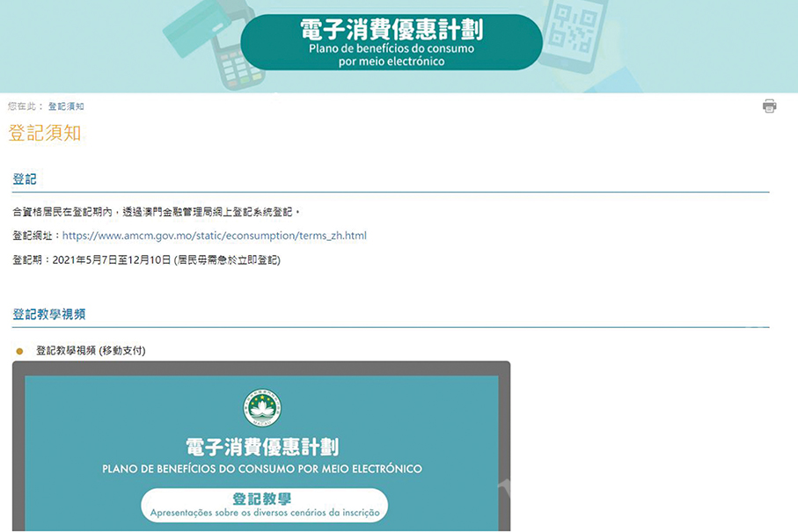The width and height of the screenshot is (798, 532).
Task: Click the Macau emblem in the video
Action: point(262,408)
